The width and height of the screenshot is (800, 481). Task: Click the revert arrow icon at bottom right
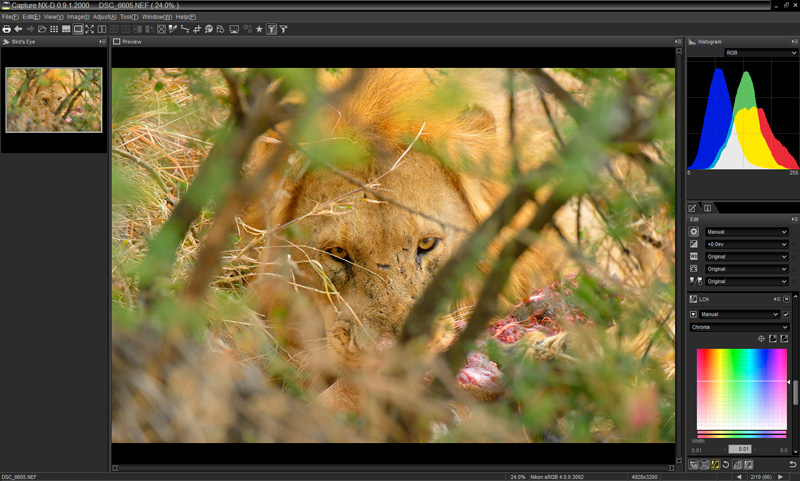[792, 464]
